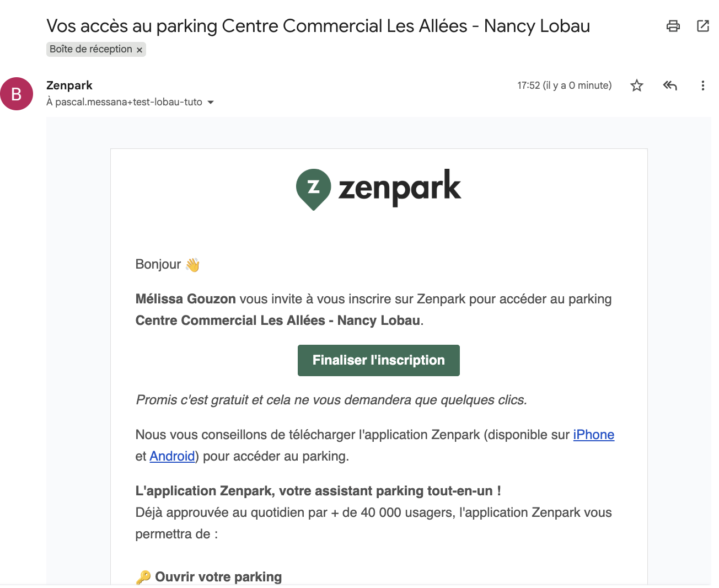The image size is (719, 588).
Task: Open the email in a new window
Action: click(703, 26)
